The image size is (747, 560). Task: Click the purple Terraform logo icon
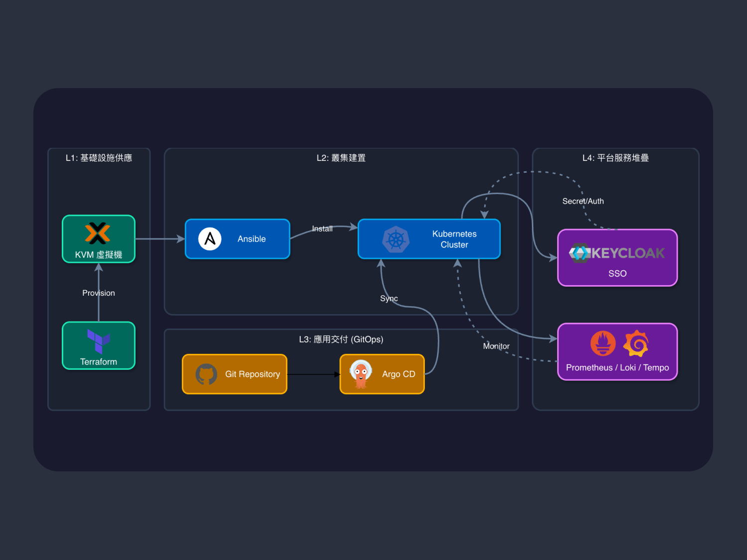pyautogui.click(x=99, y=340)
